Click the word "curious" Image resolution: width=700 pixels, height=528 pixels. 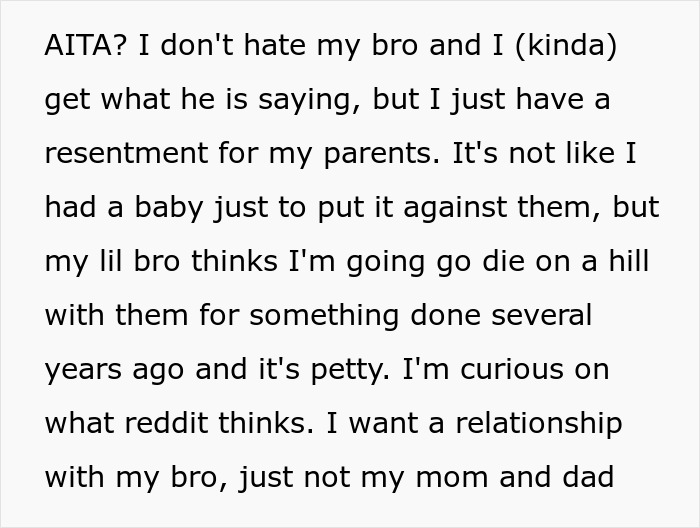click(x=511, y=369)
